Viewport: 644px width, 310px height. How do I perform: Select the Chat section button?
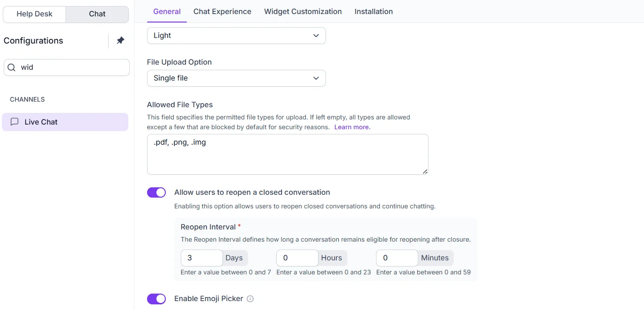(97, 14)
